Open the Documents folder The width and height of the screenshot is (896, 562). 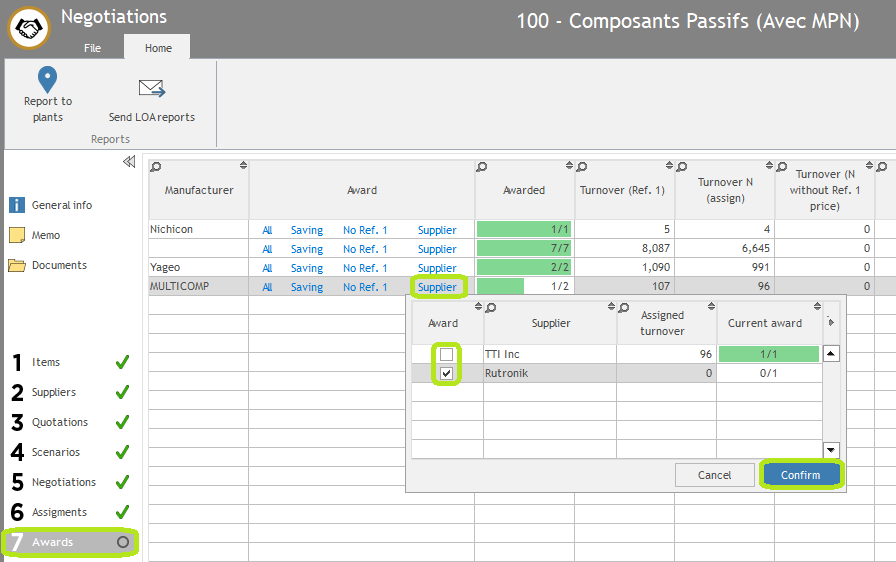pyautogui.click(x=17, y=265)
